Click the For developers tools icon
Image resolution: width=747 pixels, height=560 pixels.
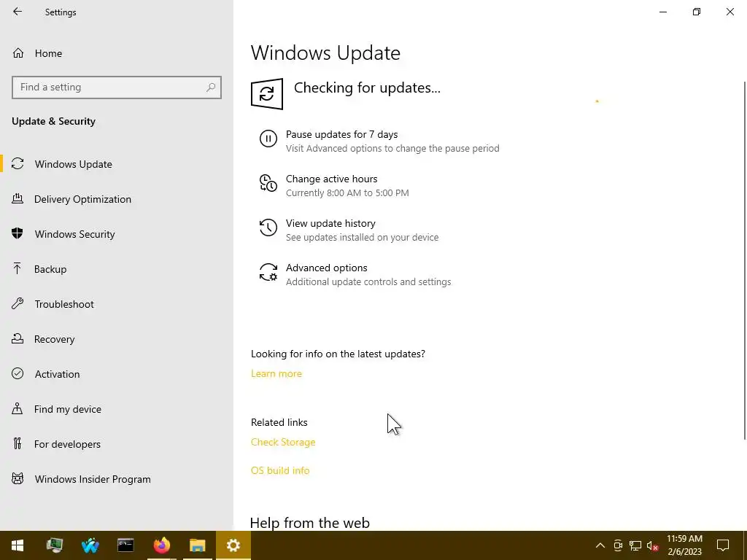point(18,443)
